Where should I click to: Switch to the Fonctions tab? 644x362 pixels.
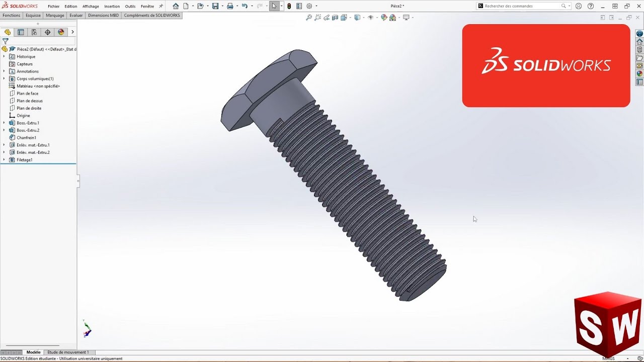(x=12, y=16)
